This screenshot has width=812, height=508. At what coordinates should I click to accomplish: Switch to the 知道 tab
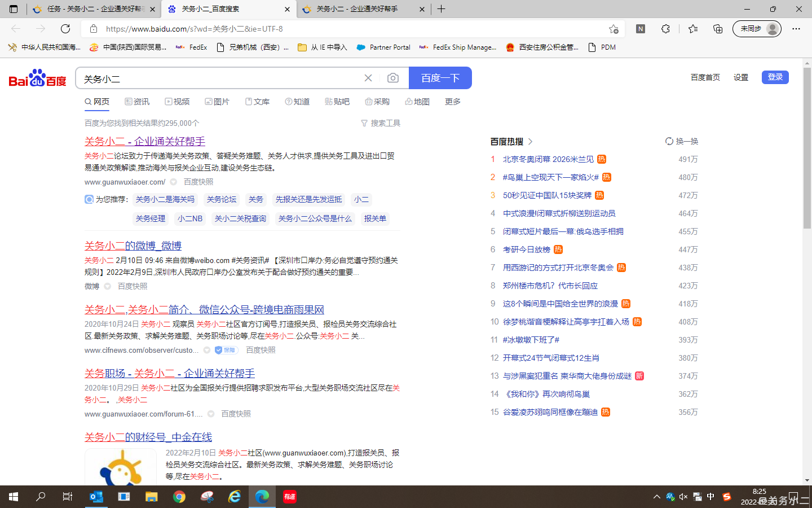297,102
